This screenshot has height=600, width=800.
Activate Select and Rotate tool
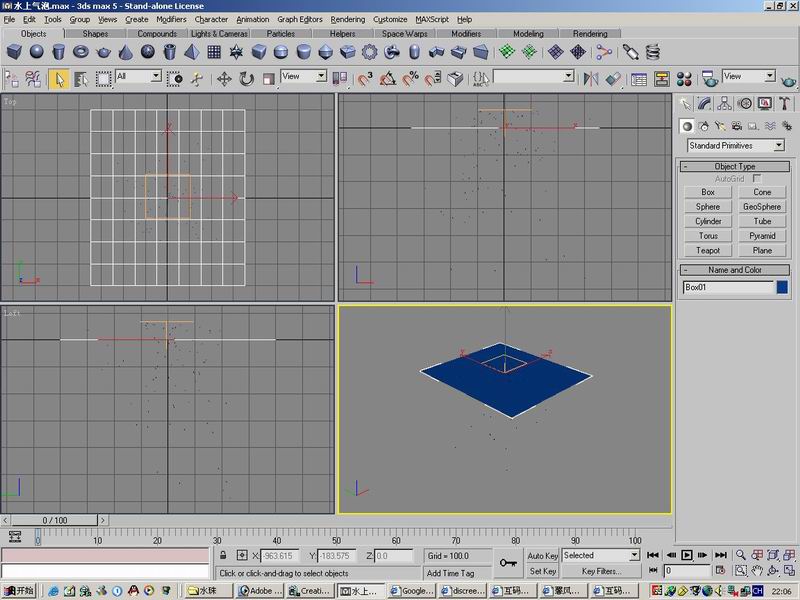[x=246, y=79]
